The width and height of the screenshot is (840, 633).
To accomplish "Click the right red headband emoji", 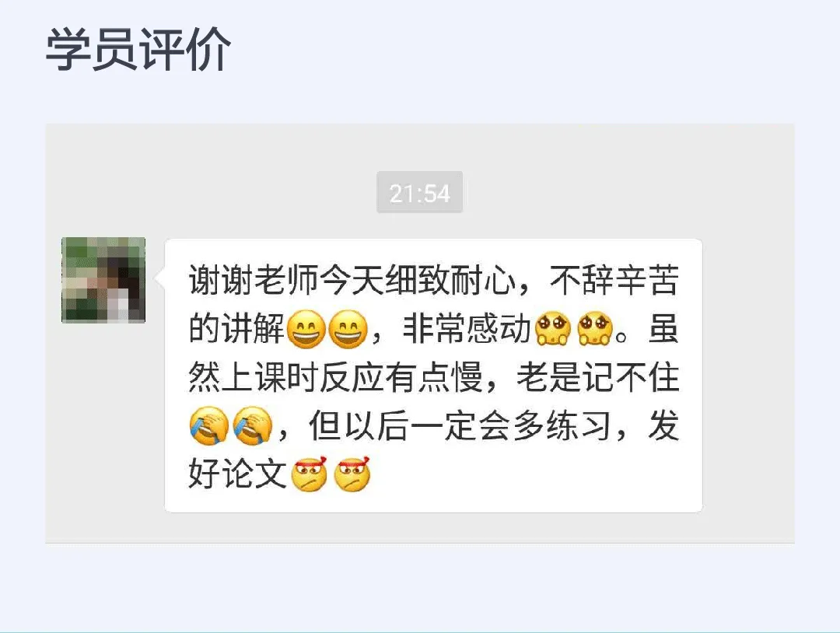I will coord(352,474).
